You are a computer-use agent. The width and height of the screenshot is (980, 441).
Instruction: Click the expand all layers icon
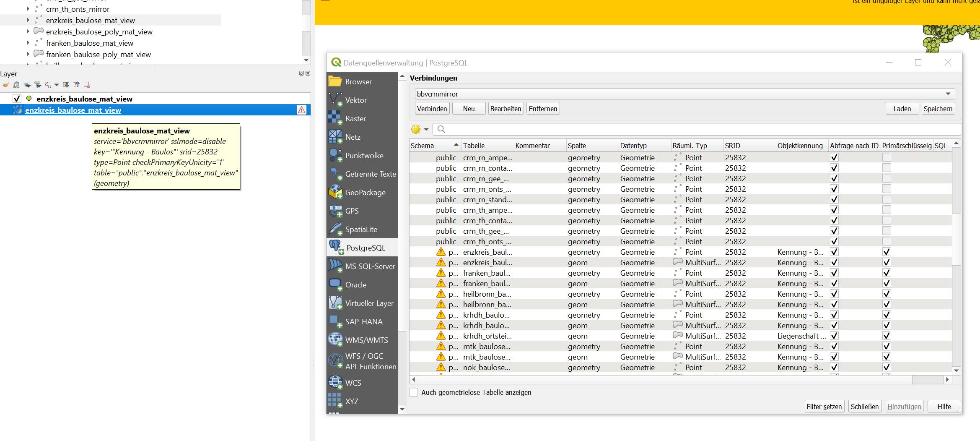pyautogui.click(x=66, y=85)
